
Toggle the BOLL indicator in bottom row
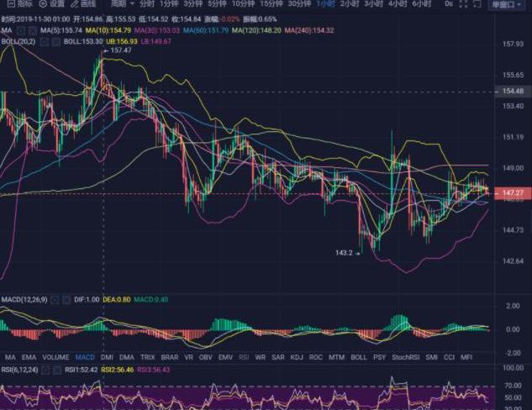coord(359,357)
